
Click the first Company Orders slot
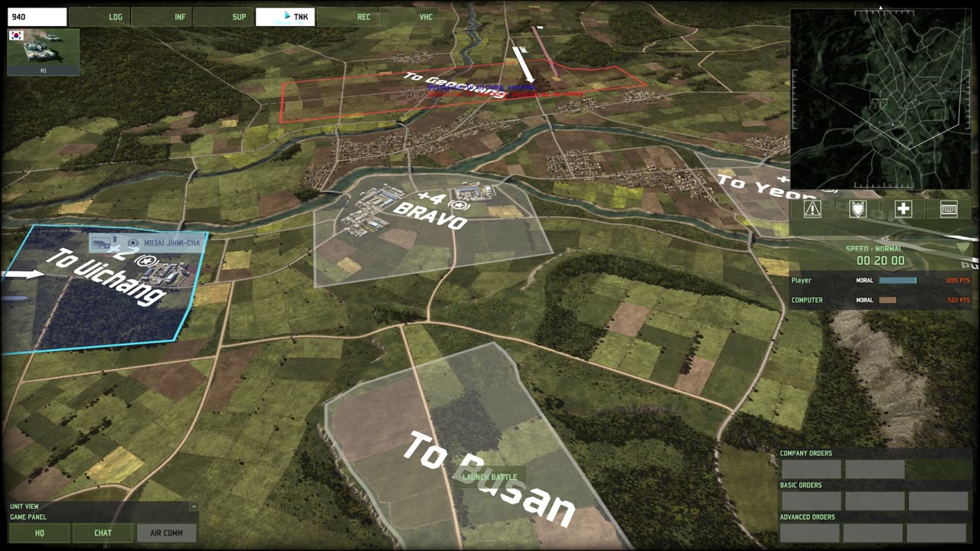point(811,469)
